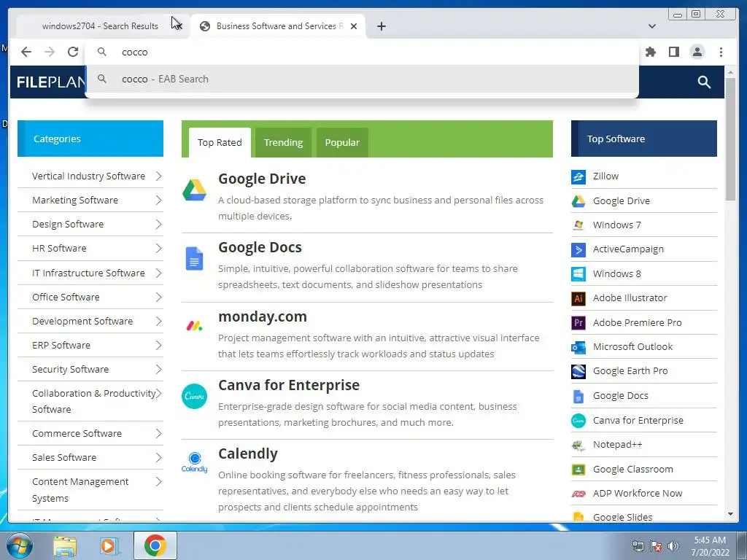Click the Calendly logo icon

[194, 462]
